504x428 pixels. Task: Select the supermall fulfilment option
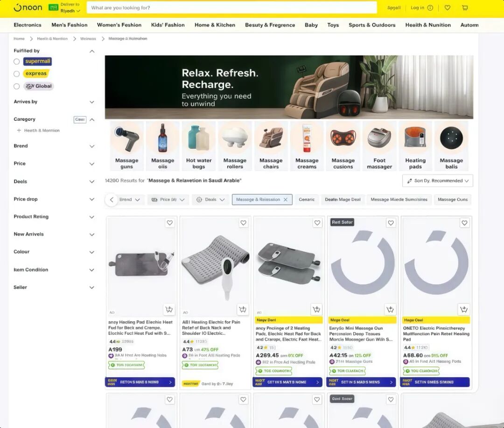(17, 62)
